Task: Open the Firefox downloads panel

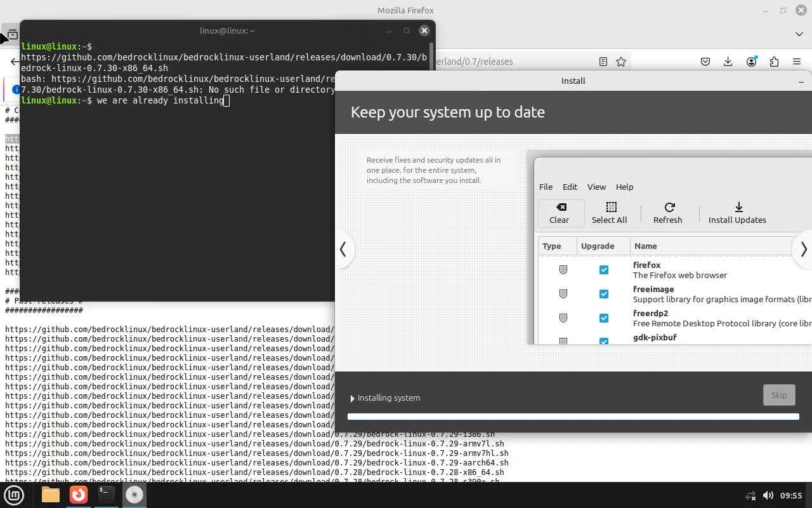Action: [728, 62]
